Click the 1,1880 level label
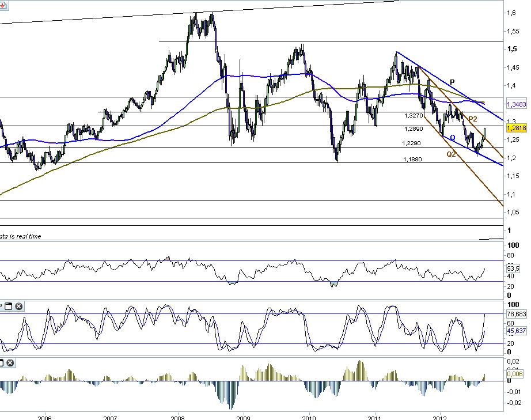The image size is (531, 420). click(x=412, y=159)
